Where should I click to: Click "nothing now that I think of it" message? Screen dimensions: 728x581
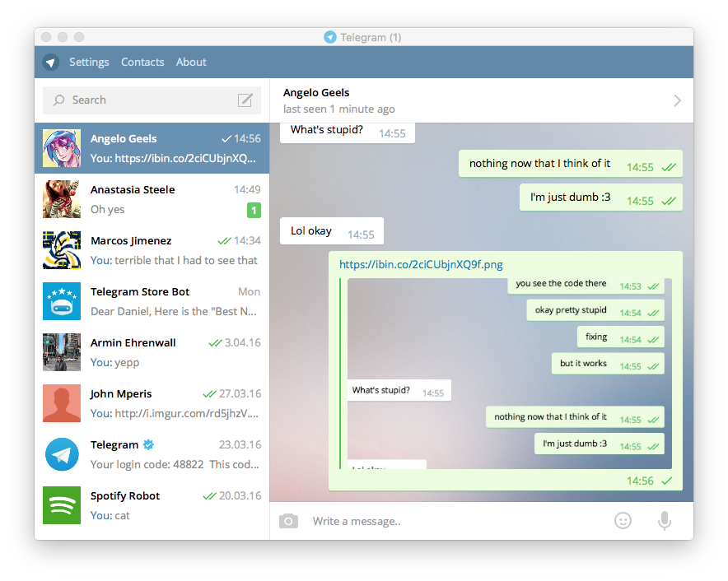[x=571, y=164]
